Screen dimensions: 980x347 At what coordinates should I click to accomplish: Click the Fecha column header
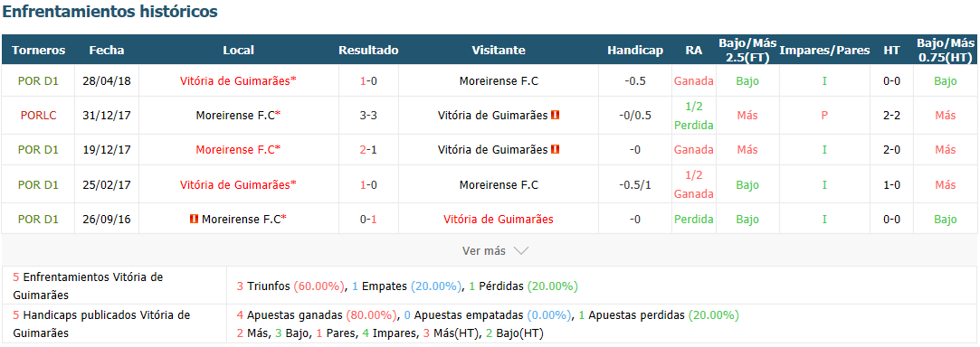pyautogui.click(x=107, y=51)
